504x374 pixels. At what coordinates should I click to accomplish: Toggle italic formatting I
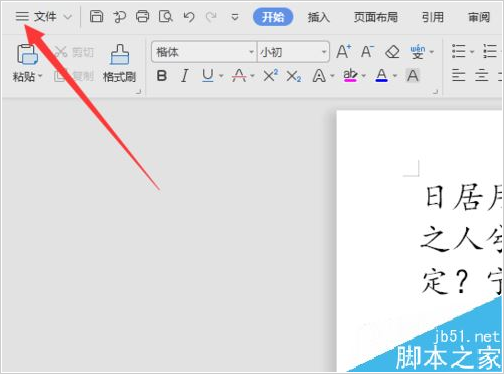click(x=184, y=76)
